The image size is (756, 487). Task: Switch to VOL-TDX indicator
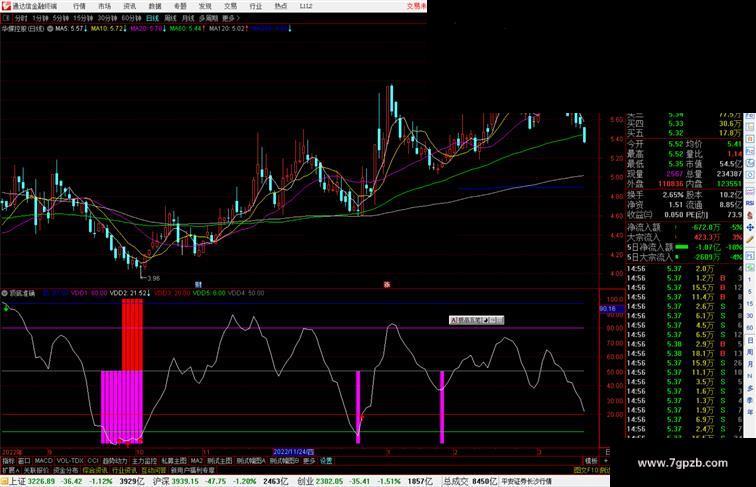70,461
